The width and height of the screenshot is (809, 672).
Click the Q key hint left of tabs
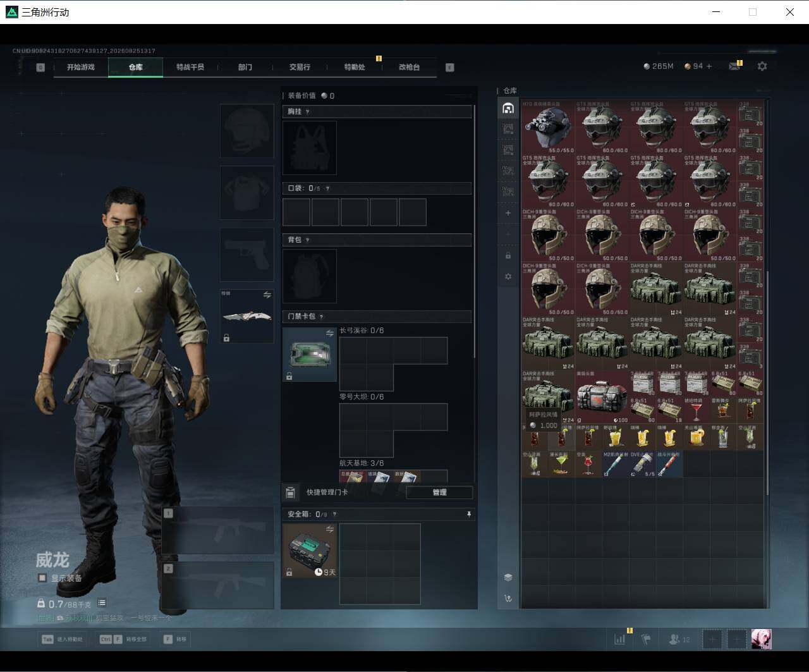40,67
